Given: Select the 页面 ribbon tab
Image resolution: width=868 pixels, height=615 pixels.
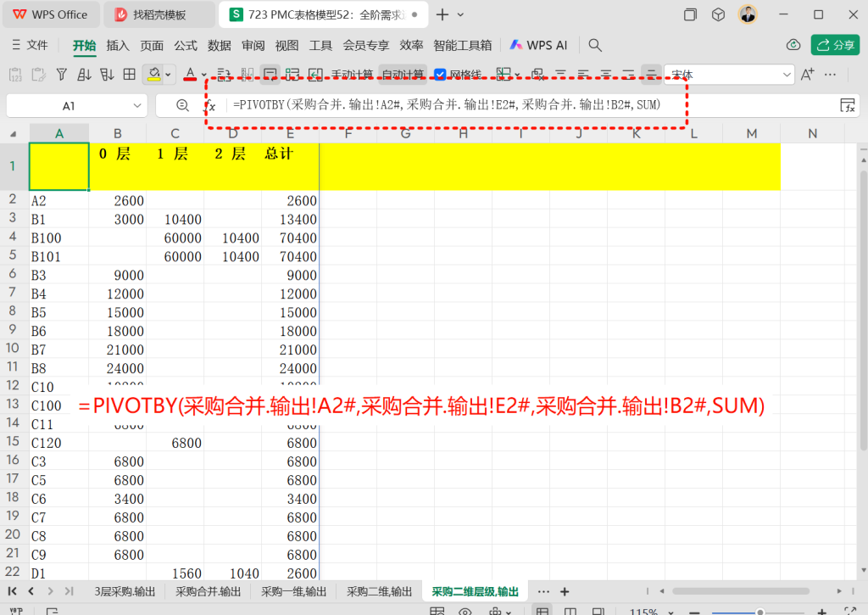Looking at the screenshot, I should coord(152,46).
